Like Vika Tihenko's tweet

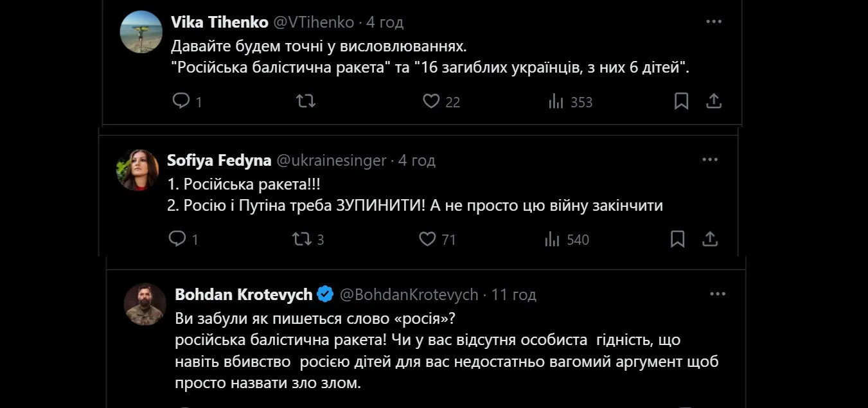coord(431,101)
